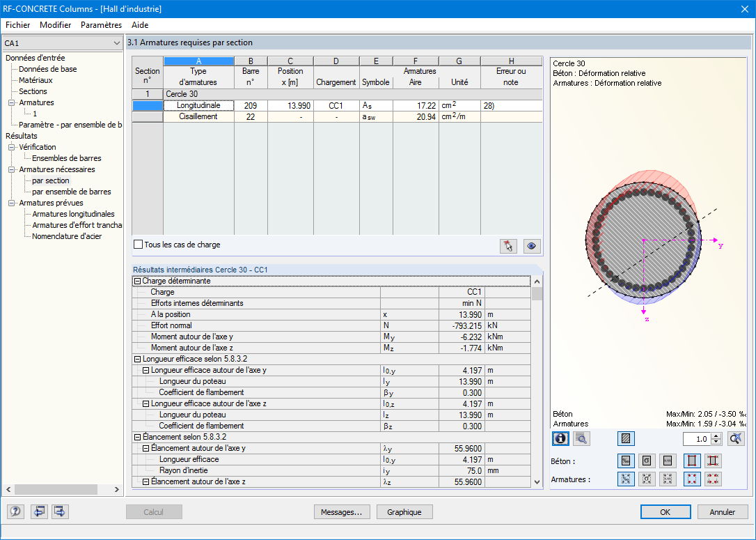Image resolution: width=756 pixels, height=540 pixels.
Task: Click the pick-in-graphic cursor icon below table
Action: (x=508, y=246)
